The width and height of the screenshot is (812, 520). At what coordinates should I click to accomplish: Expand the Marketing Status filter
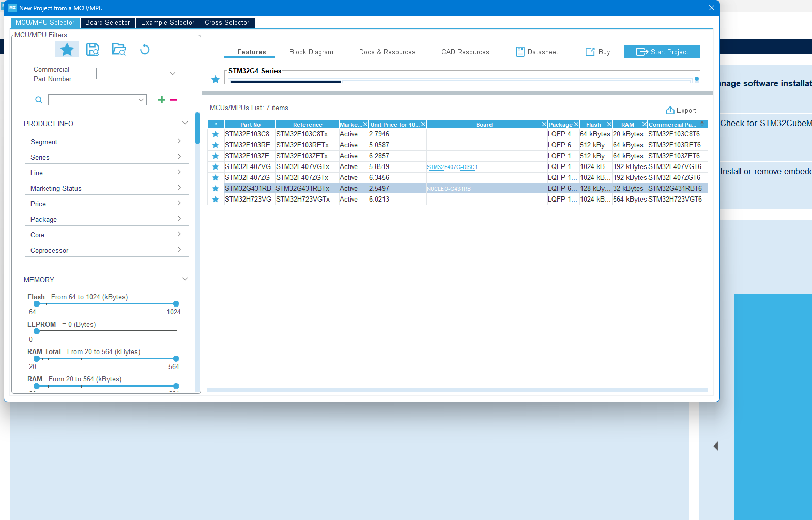(x=179, y=188)
